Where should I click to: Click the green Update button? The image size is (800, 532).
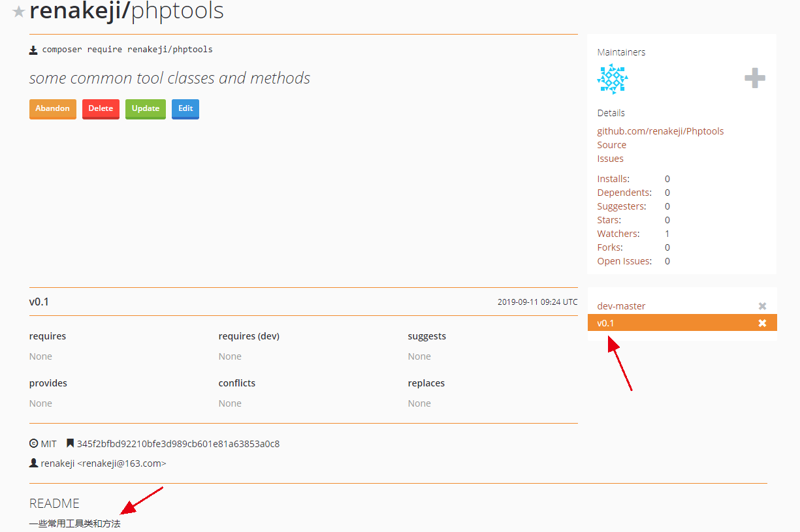(146, 108)
